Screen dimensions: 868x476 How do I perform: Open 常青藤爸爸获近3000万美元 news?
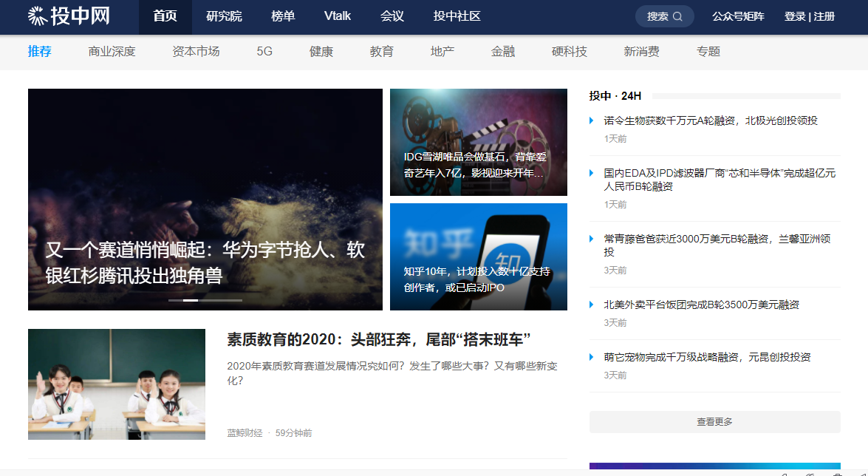717,245
